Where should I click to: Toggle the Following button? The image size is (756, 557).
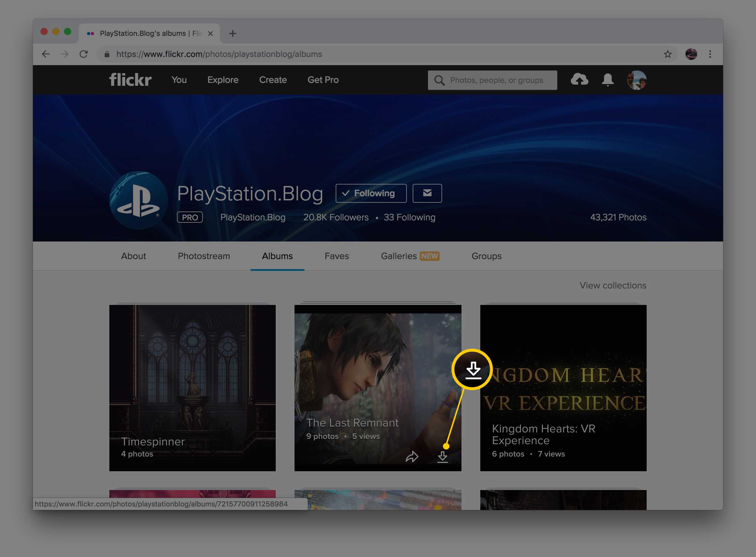click(371, 193)
